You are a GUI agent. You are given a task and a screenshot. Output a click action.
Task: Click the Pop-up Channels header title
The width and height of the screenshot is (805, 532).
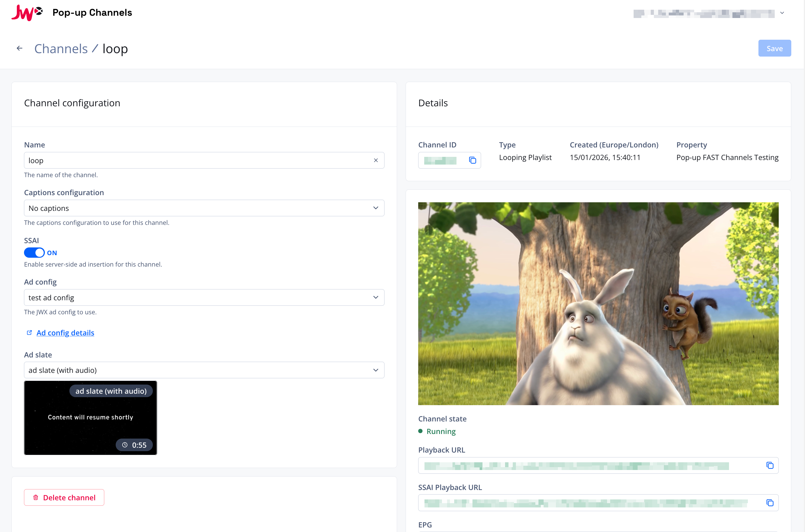pos(92,13)
